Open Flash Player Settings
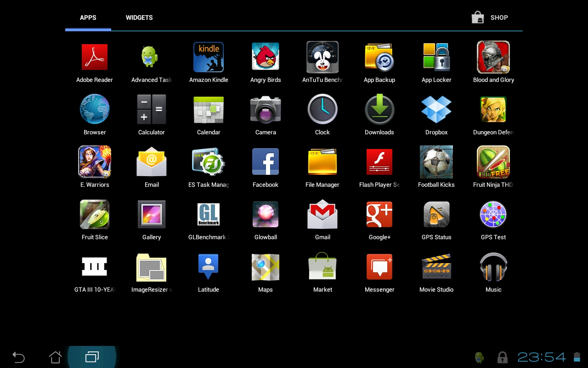 click(x=379, y=162)
